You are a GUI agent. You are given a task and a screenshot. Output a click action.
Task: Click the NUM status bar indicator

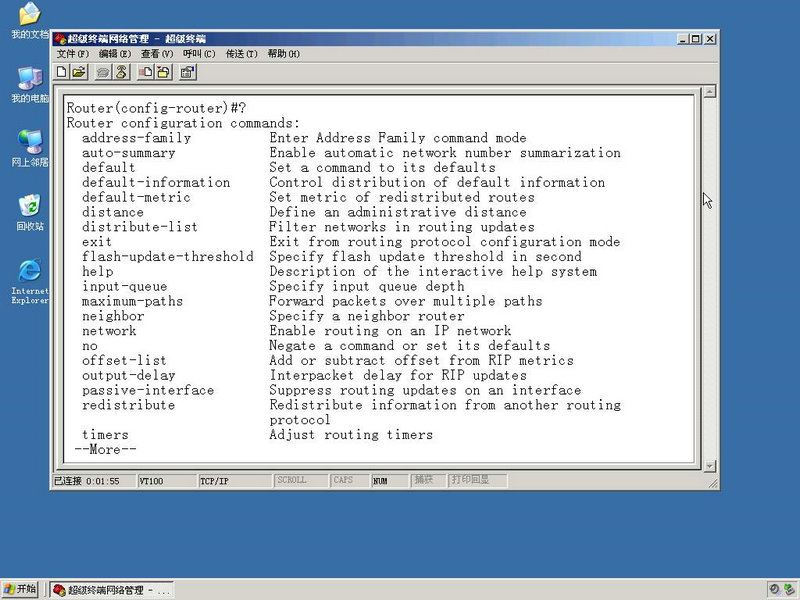pyautogui.click(x=389, y=481)
